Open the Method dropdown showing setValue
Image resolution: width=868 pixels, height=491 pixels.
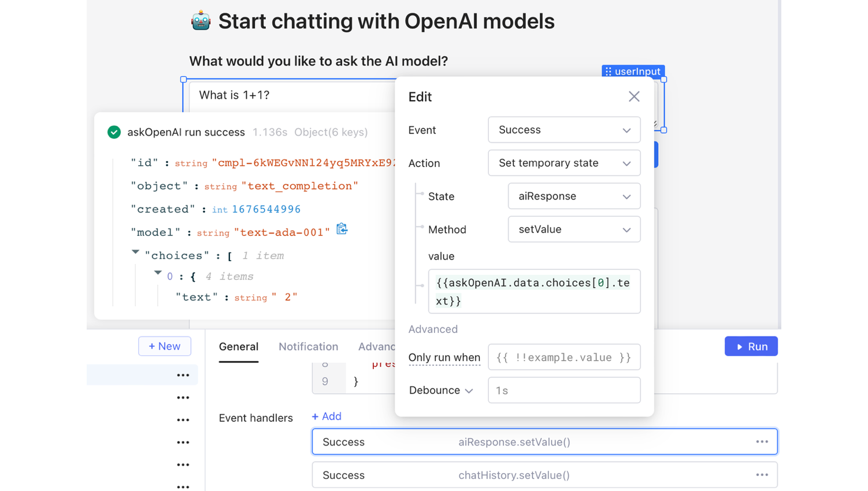click(573, 229)
